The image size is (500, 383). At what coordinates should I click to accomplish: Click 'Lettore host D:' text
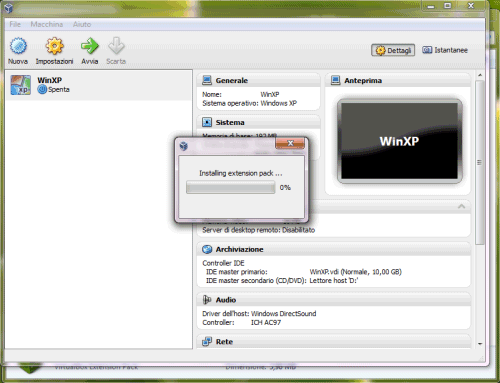click(x=334, y=281)
